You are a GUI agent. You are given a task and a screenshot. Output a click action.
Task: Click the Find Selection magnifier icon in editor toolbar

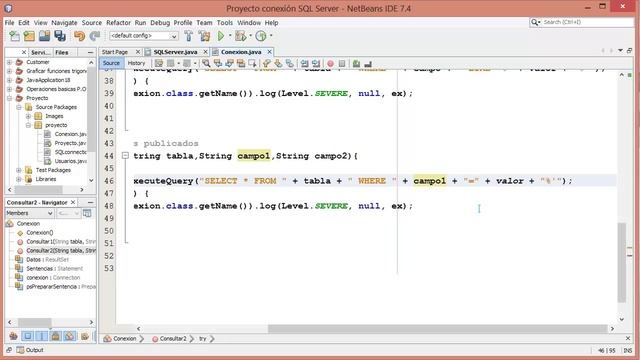click(206, 63)
